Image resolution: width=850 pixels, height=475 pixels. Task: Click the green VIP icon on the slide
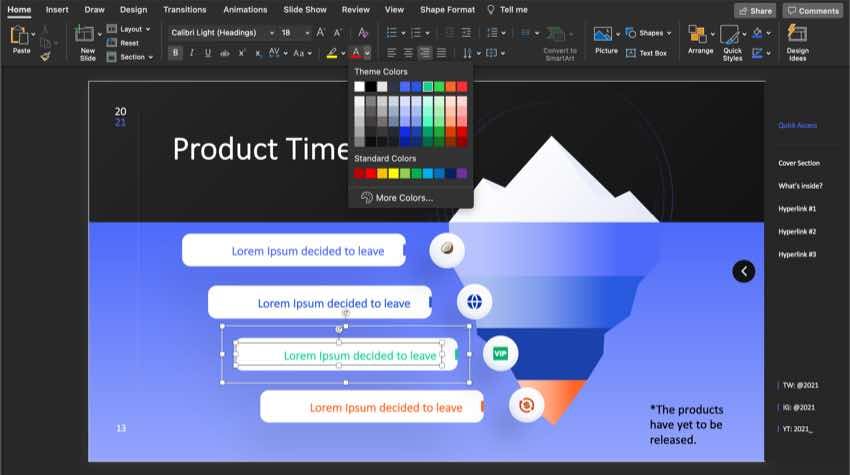(500, 353)
